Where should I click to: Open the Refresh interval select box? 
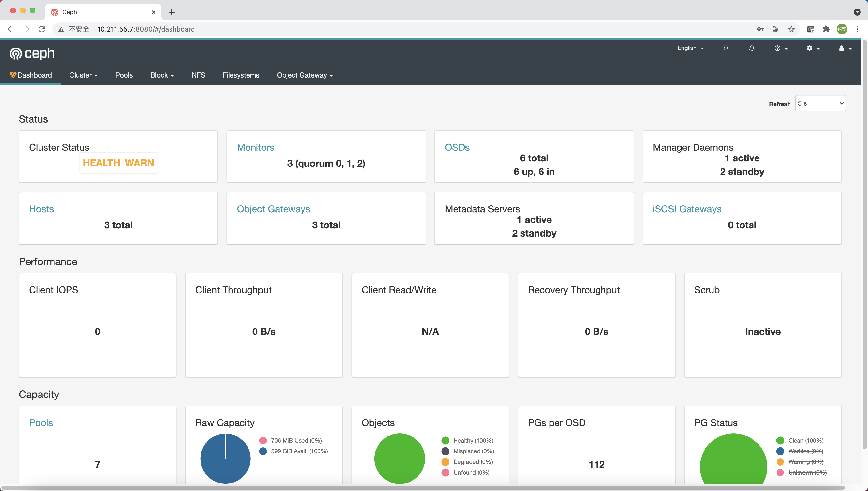[x=820, y=103]
